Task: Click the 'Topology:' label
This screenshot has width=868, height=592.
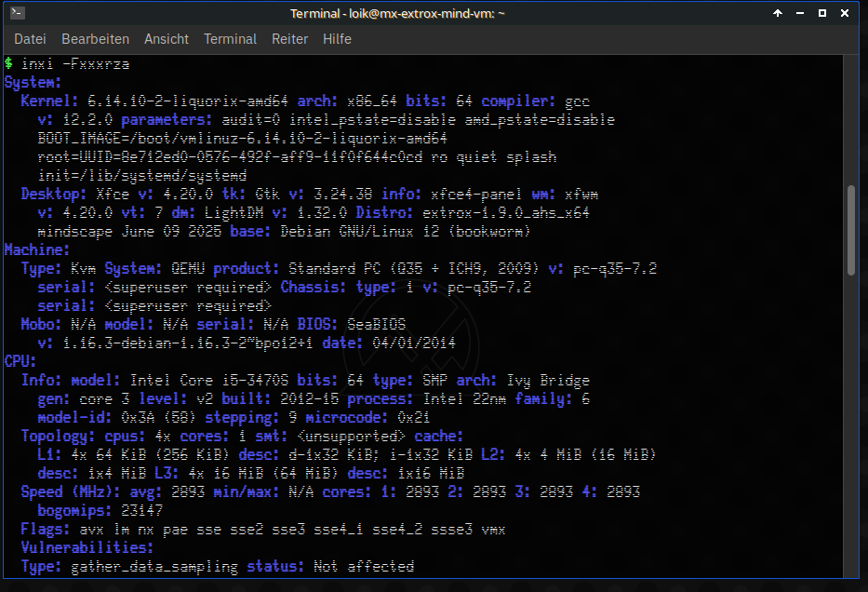Action: [x=58, y=437]
